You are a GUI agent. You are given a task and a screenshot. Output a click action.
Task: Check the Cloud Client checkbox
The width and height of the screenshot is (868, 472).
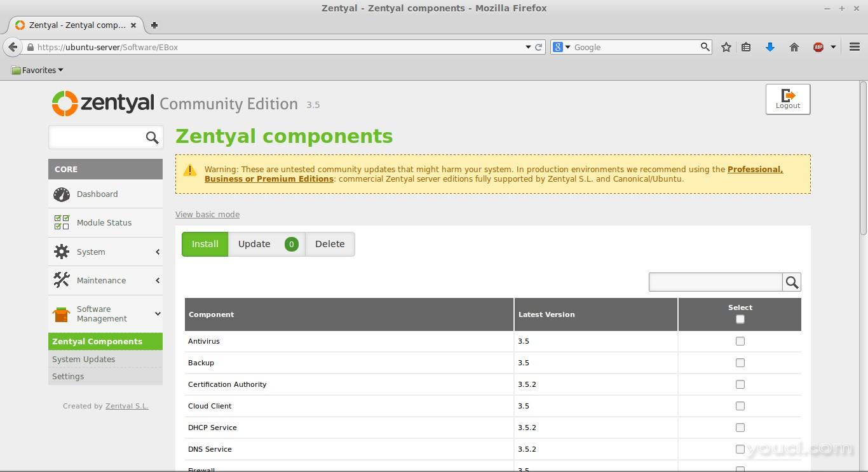(x=740, y=406)
